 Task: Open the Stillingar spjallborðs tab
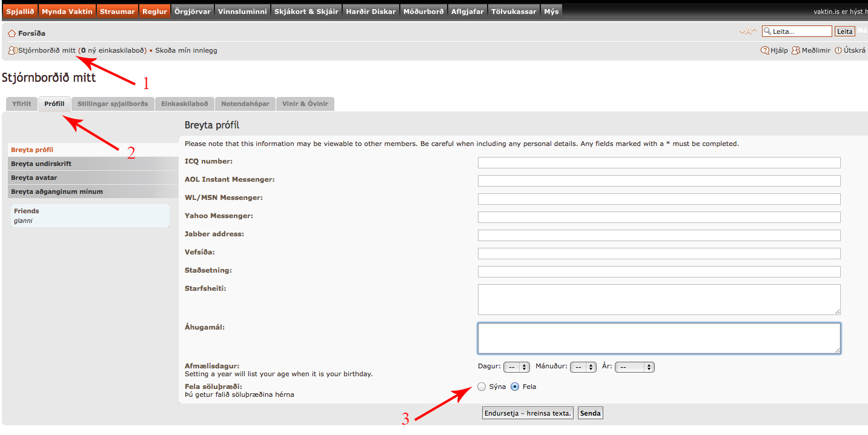113,104
